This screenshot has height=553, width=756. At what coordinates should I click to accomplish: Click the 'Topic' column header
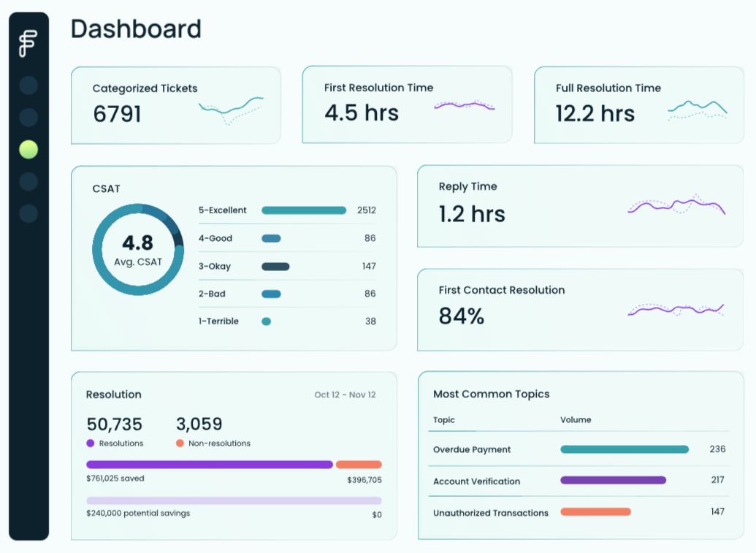[443, 420]
